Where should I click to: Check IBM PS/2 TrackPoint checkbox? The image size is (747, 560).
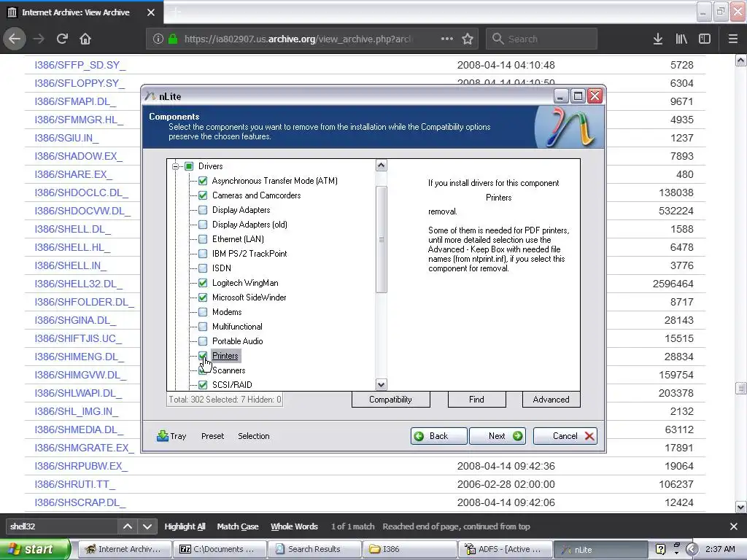pos(203,254)
